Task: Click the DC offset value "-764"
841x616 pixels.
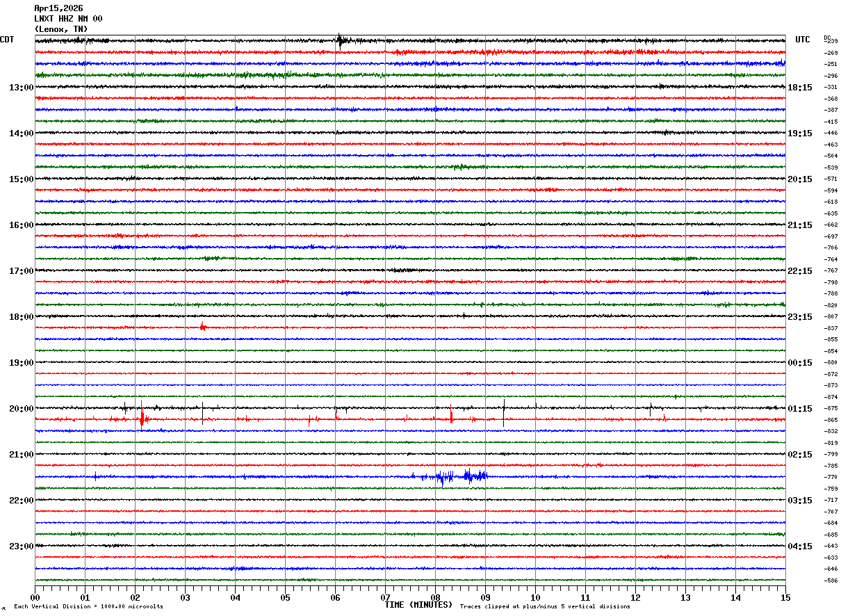Action: (x=831, y=259)
